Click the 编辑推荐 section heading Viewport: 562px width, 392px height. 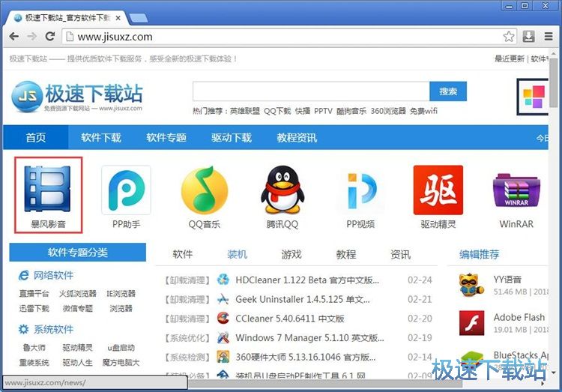pyautogui.click(x=480, y=254)
